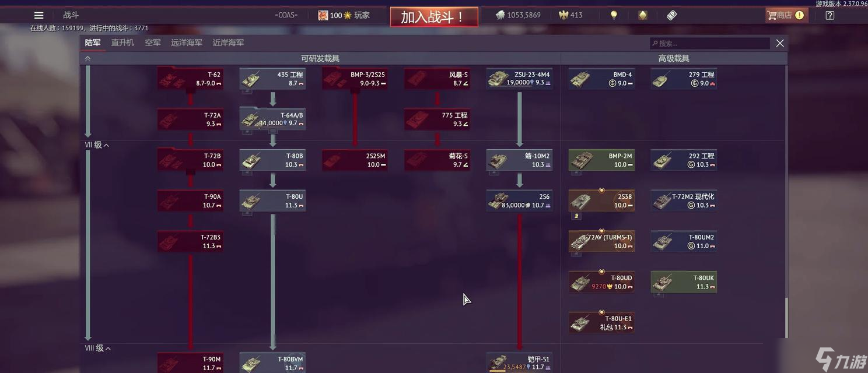Open the hamburger main menu
Viewport: 868px width, 373px height.
point(38,15)
